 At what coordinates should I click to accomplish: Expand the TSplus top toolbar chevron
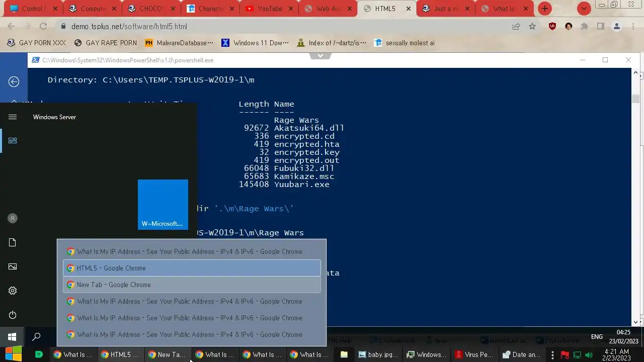pos(320,55)
